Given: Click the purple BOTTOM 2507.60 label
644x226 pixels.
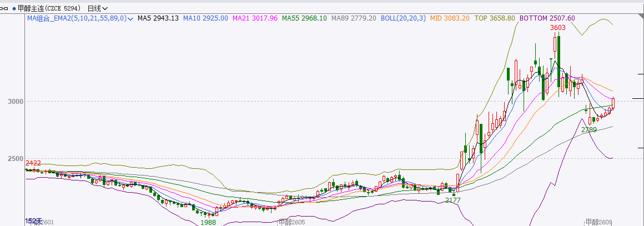Looking at the screenshot, I should pyautogui.click(x=547, y=18).
